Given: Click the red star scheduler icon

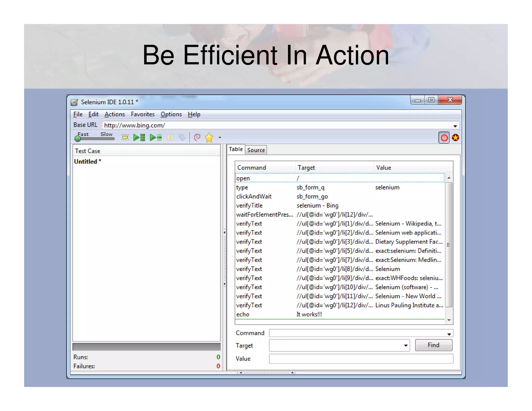Looking at the screenshot, I should (x=455, y=137).
